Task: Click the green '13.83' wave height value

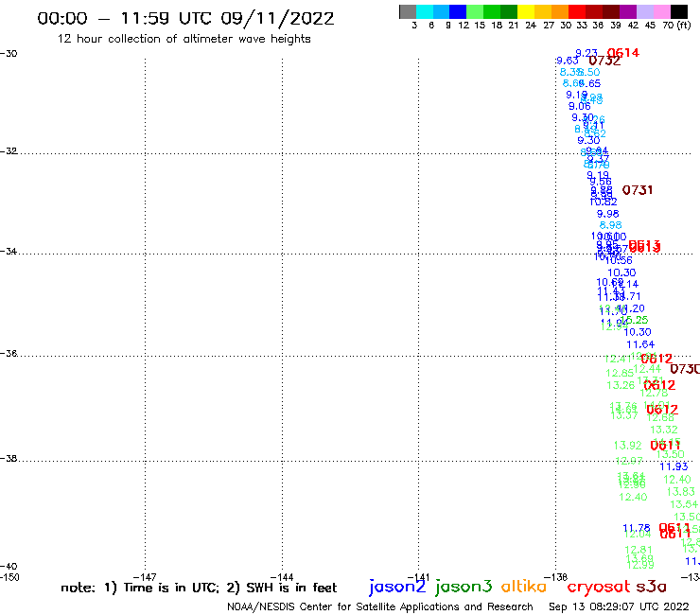Action: [681, 492]
